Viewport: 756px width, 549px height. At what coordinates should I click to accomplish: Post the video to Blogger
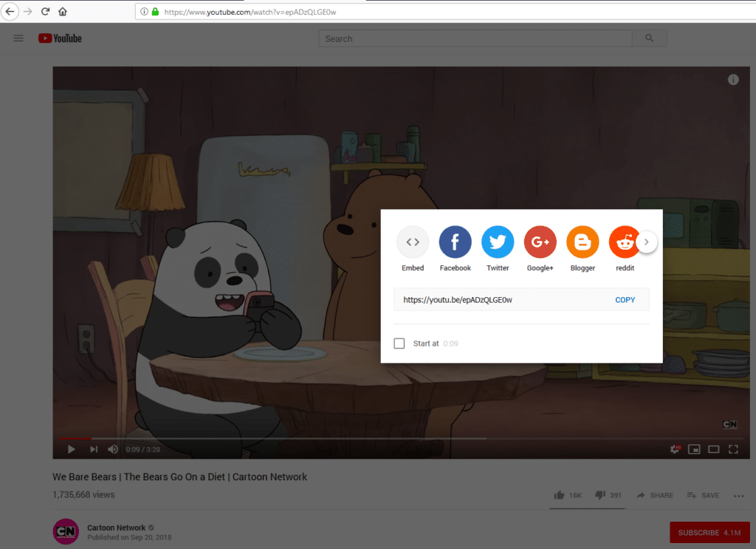(x=583, y=242)
